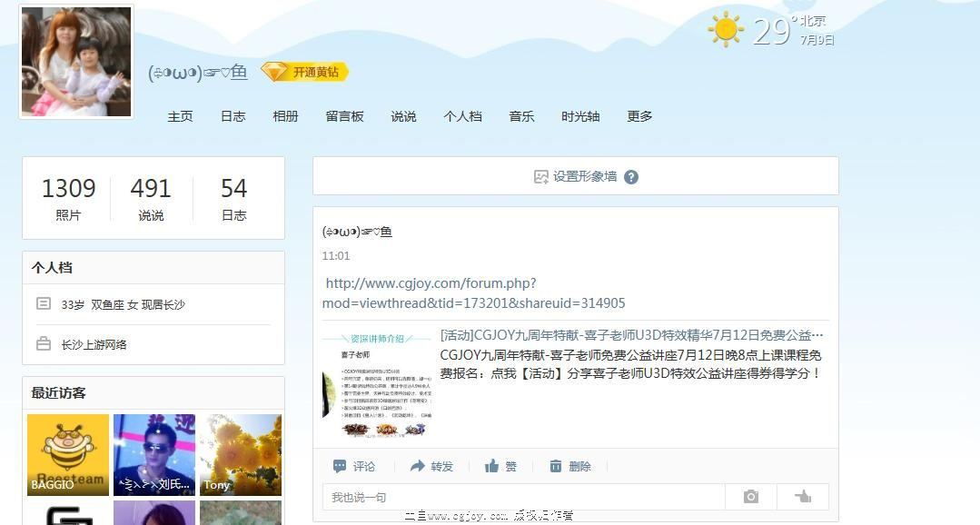Click the 北京 location text
980x525 pixels.
coord(813,21)
